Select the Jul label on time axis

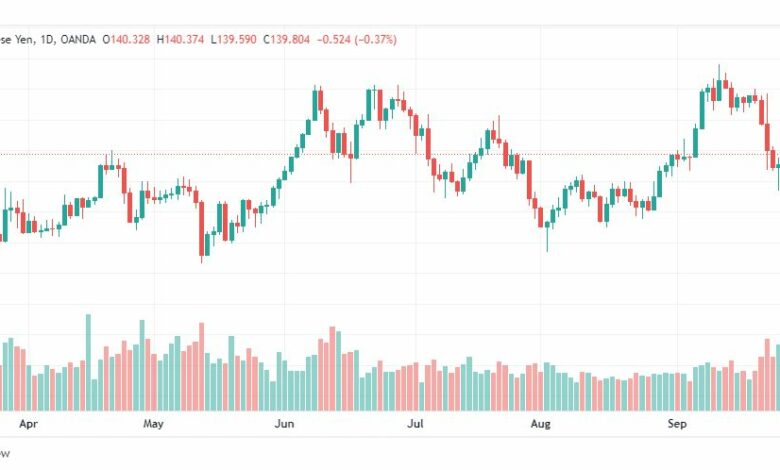click(416, 423)
